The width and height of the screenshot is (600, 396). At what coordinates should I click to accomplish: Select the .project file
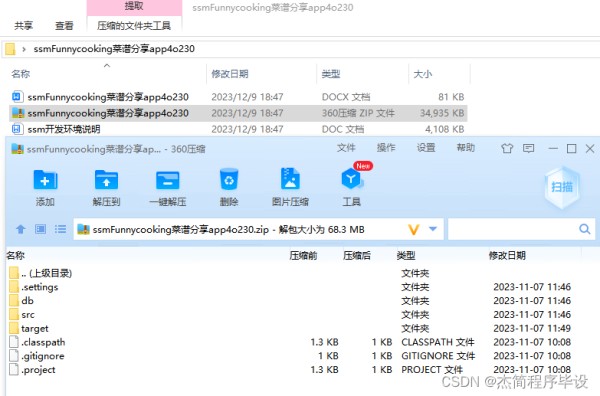click(x=32, y=369)
